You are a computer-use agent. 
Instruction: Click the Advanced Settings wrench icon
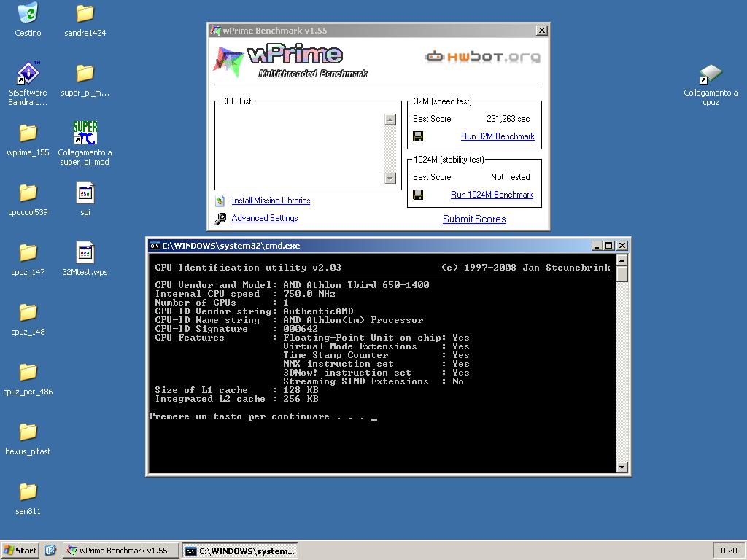click(x=220, y=218)
